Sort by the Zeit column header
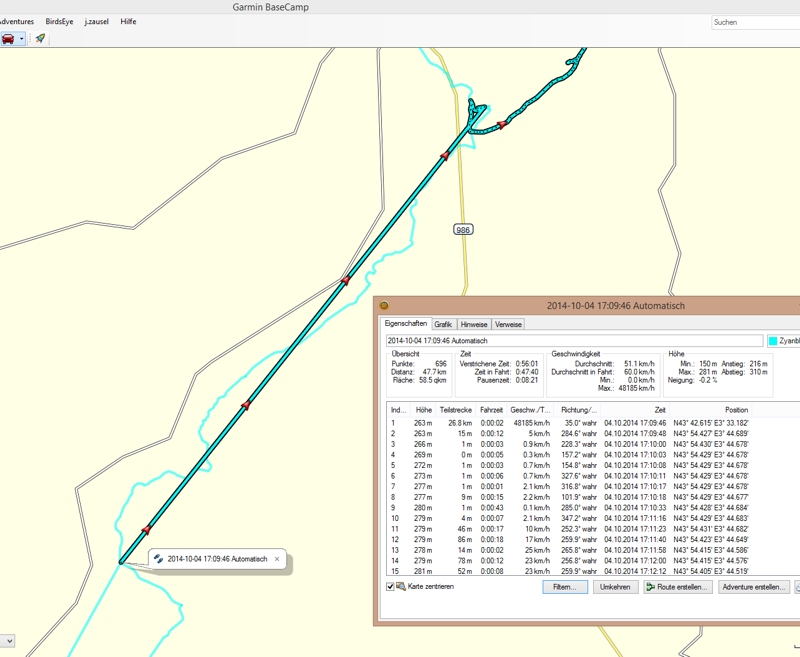 click(636, 410)
